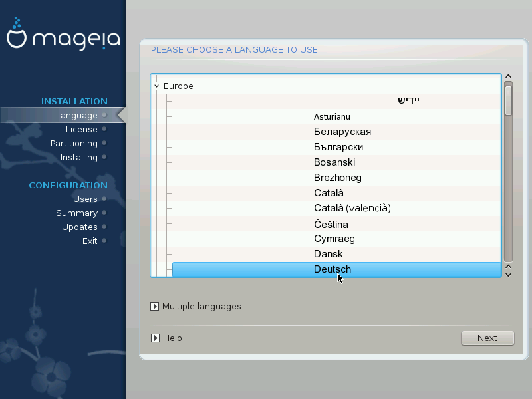The image size is (532, 399).
Task: Click the scroll up arrow beside Deutsch
Action: [x=508, y=267]
